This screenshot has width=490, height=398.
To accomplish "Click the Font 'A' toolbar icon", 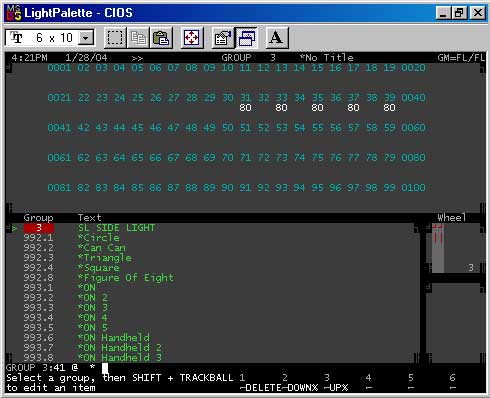I will 277,38.
